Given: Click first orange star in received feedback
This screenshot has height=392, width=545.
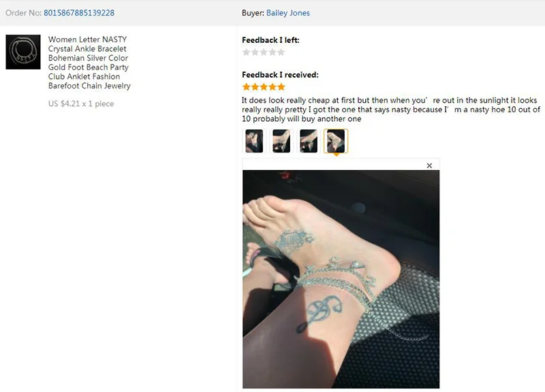Looking at the screenshot, I should (x=247, y=87).
